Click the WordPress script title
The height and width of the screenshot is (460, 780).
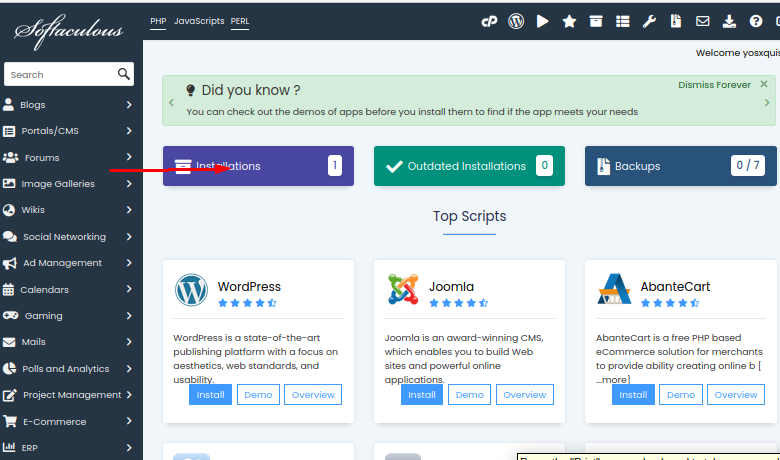pyautogui.click(x=249, y=286)
